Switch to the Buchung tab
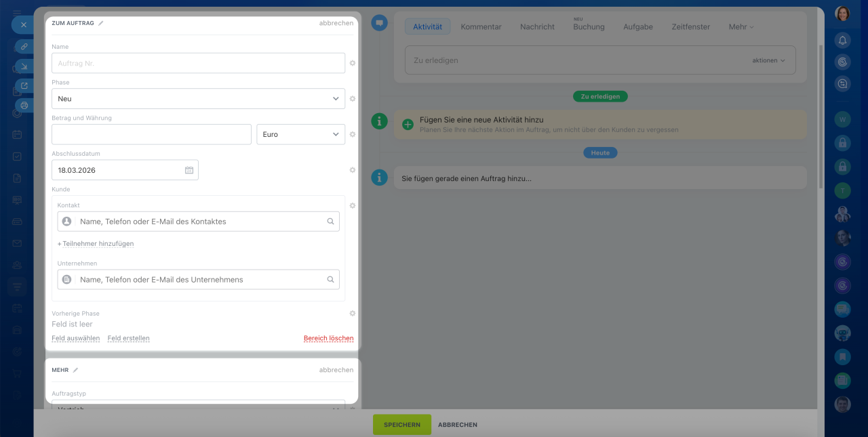868x437 pixels. [x=589, y=26]
